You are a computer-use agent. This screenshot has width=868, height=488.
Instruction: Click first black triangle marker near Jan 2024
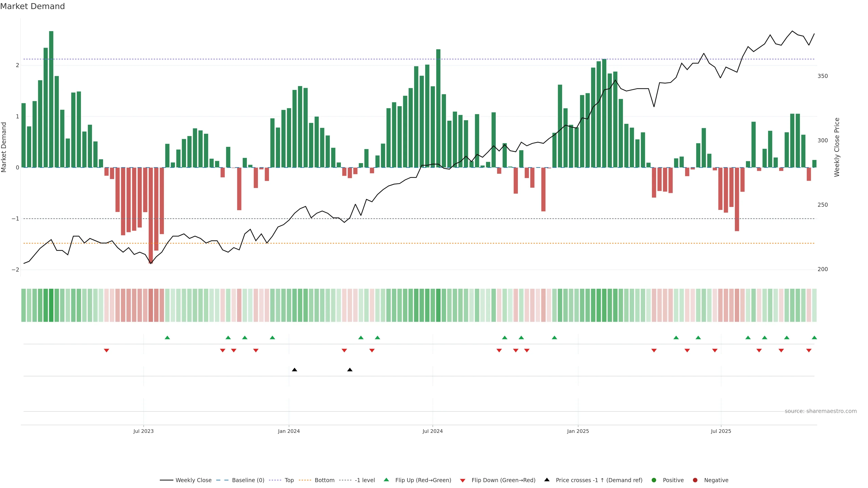click(295, 370)
